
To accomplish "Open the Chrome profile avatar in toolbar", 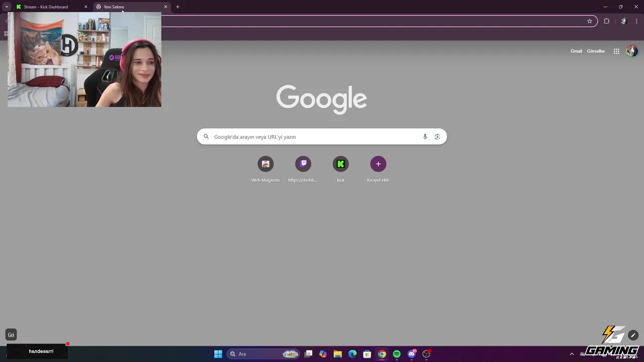I will coord(624,21).
